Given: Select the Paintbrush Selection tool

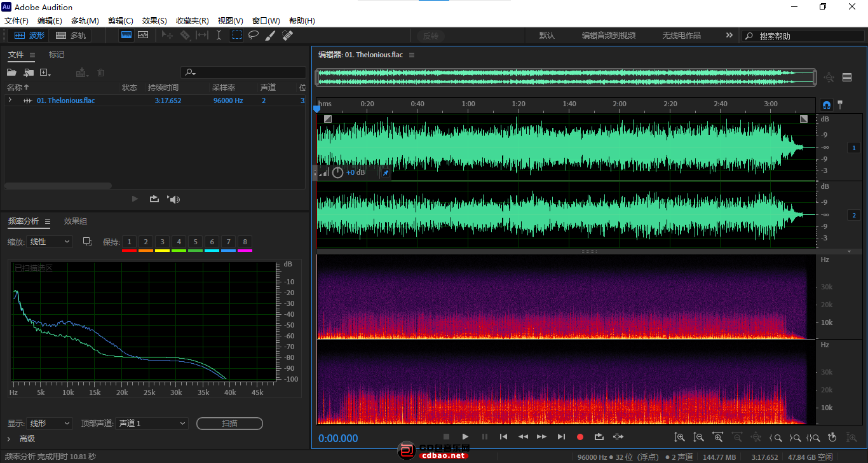Looking at the screenshot, I should [x=270, y=36].
